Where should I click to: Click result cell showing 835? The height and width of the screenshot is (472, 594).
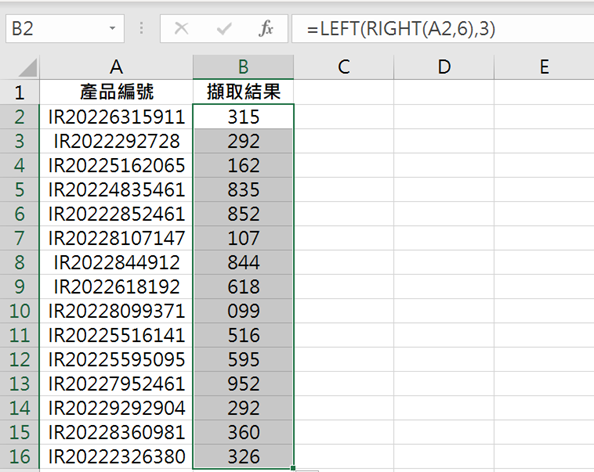tap(243, 189)
